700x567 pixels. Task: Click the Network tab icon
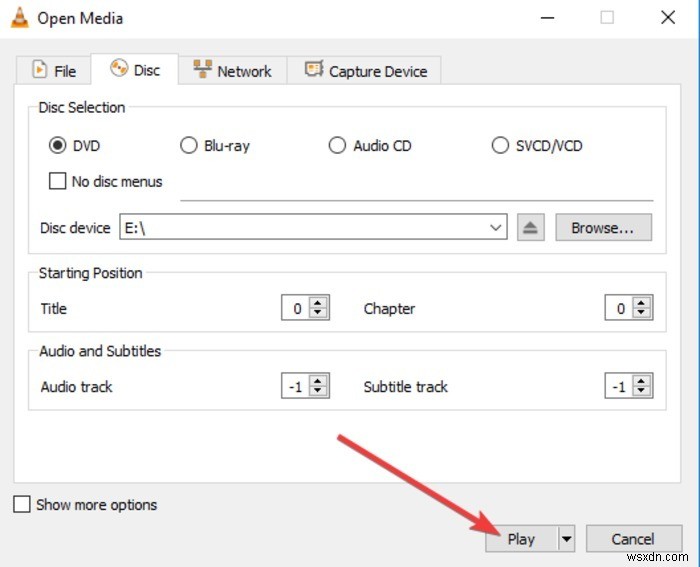202,70
